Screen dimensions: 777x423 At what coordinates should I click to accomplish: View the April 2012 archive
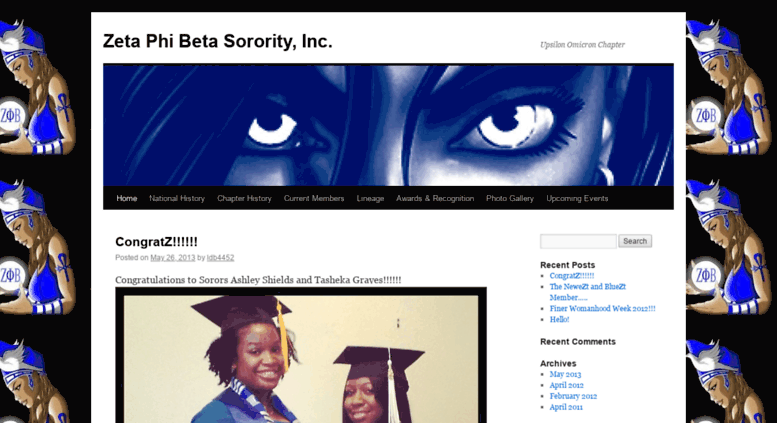click(x=566, y=385)
